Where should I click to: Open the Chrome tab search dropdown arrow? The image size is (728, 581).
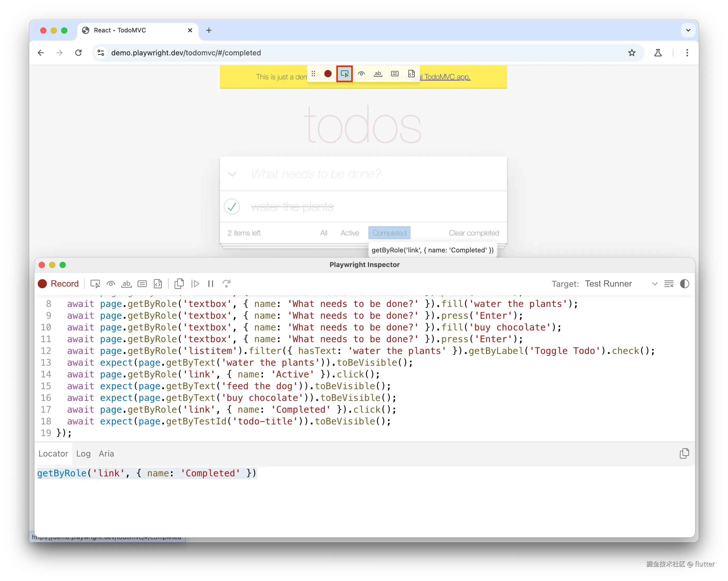point(688,30)
